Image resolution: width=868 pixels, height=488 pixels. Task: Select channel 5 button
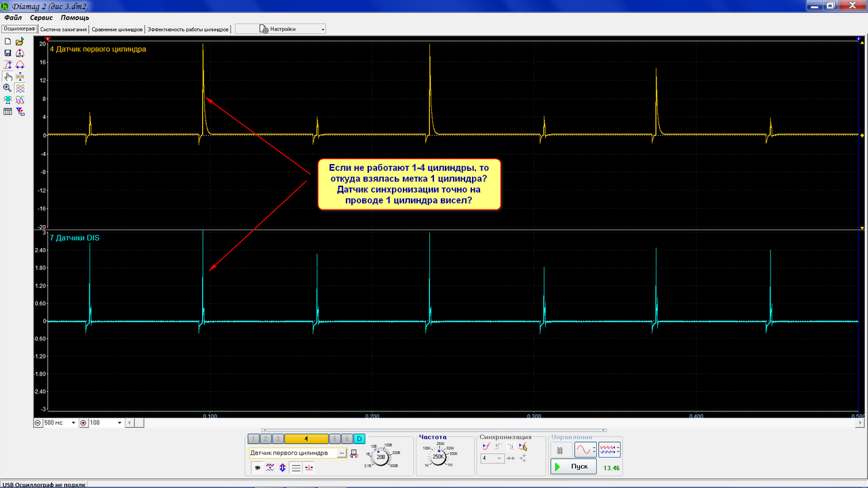[x=335, y=439]
